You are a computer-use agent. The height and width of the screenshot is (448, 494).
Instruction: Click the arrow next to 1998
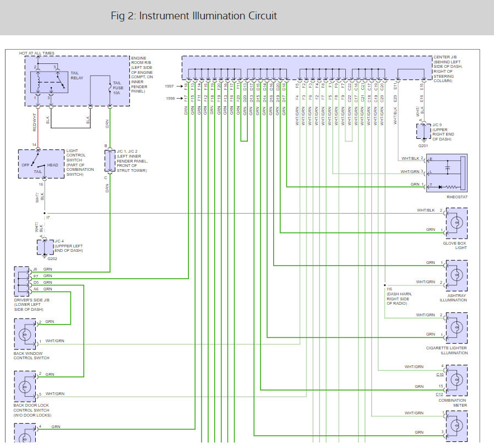(180, 99)
